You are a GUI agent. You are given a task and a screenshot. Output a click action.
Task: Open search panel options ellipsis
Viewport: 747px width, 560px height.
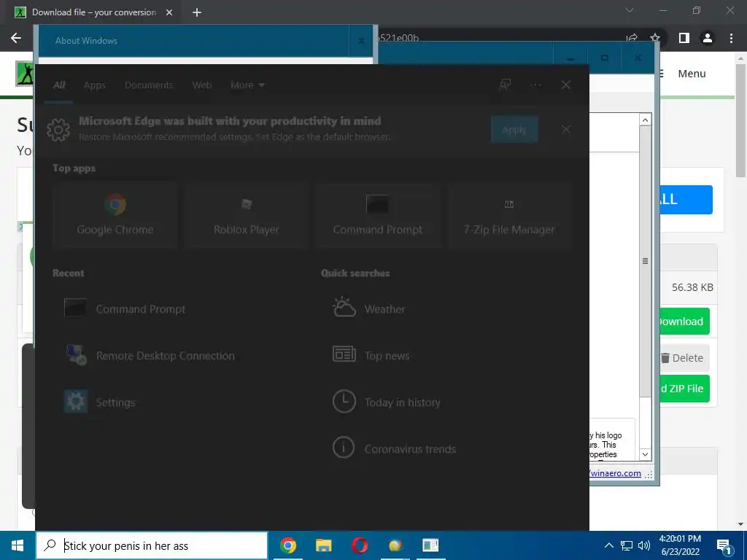coord(535,85)
